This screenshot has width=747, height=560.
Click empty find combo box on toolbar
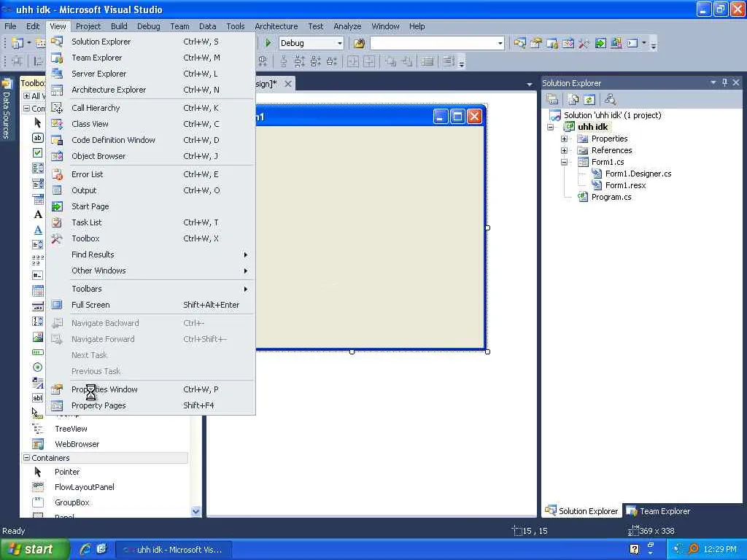coord(437,43)
